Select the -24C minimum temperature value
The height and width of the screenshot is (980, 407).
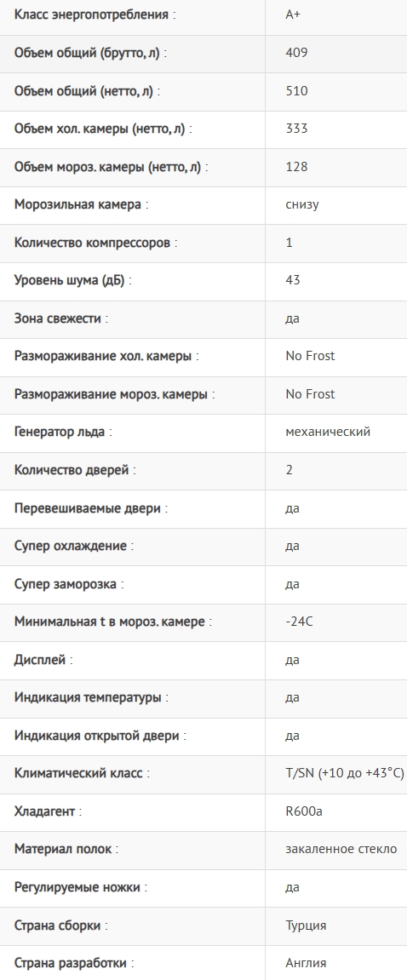tap(298, 622)
